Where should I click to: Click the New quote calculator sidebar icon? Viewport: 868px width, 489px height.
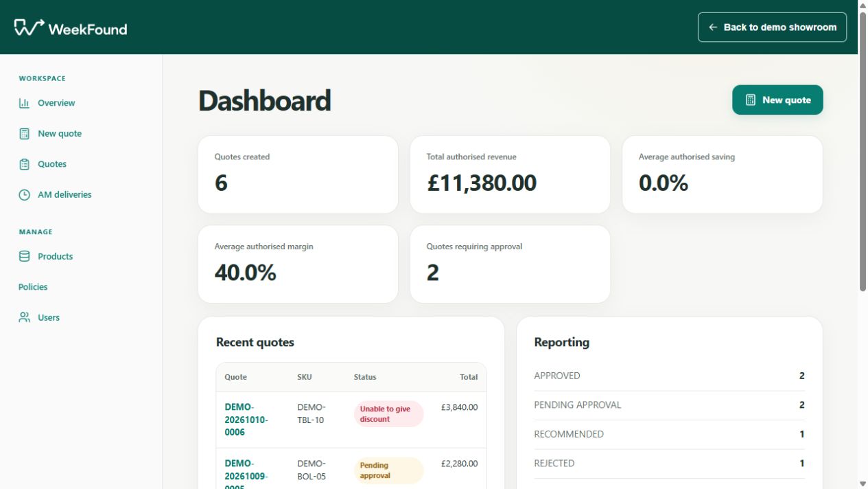click(24, 134)
